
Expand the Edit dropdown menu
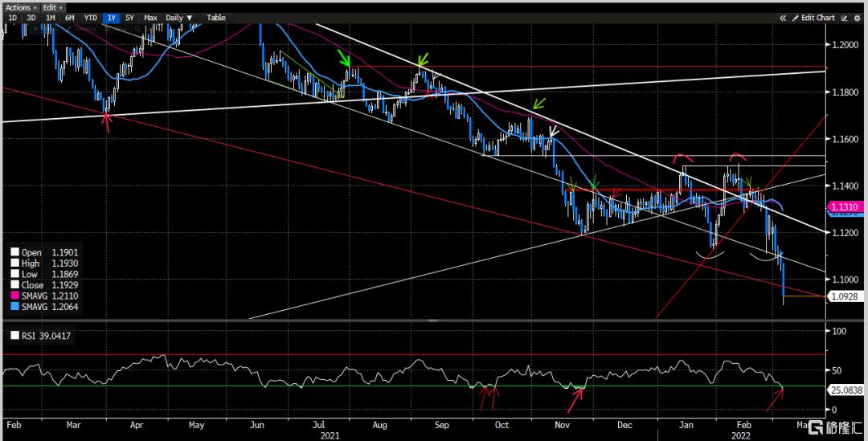(x=52, y=7)
